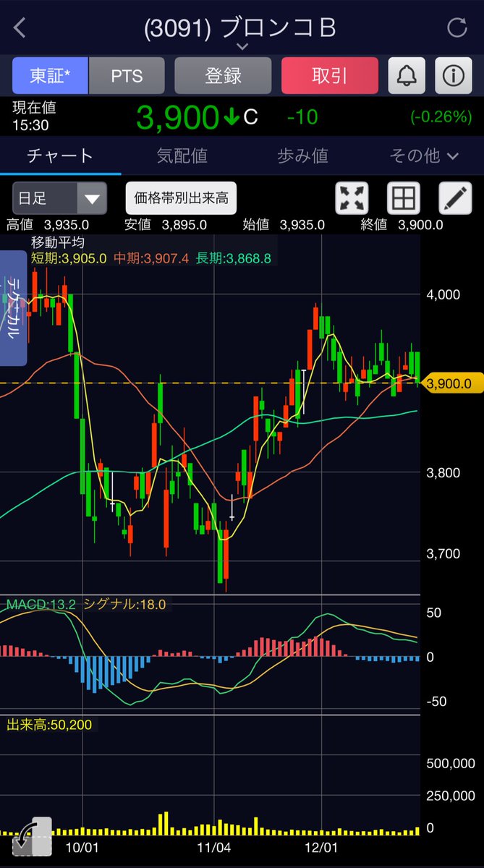Tap the 10/01 date marker
Image resolution: width=484 pixels, height=868 pixels.
click(82, 846)
